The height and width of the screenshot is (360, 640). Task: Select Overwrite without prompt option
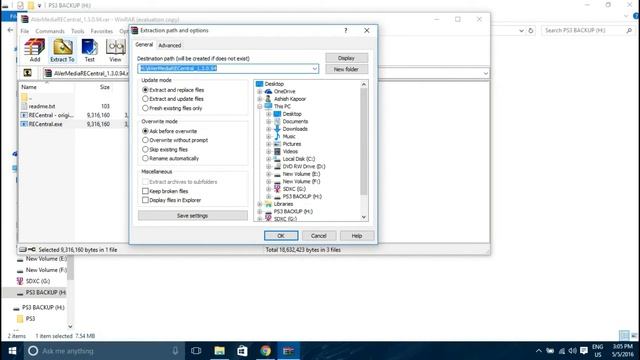coord(145,140)
